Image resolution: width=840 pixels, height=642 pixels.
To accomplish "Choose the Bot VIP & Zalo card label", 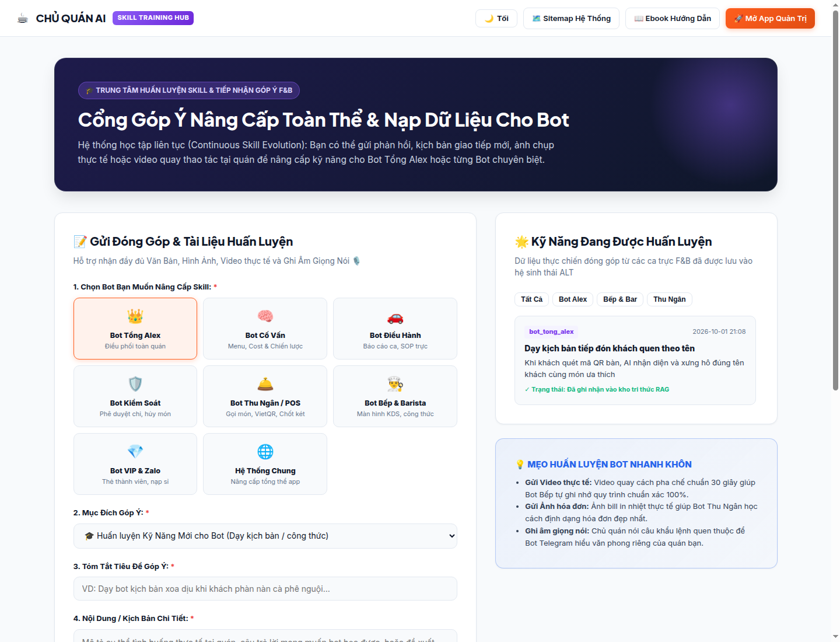I will pos(135,471).
